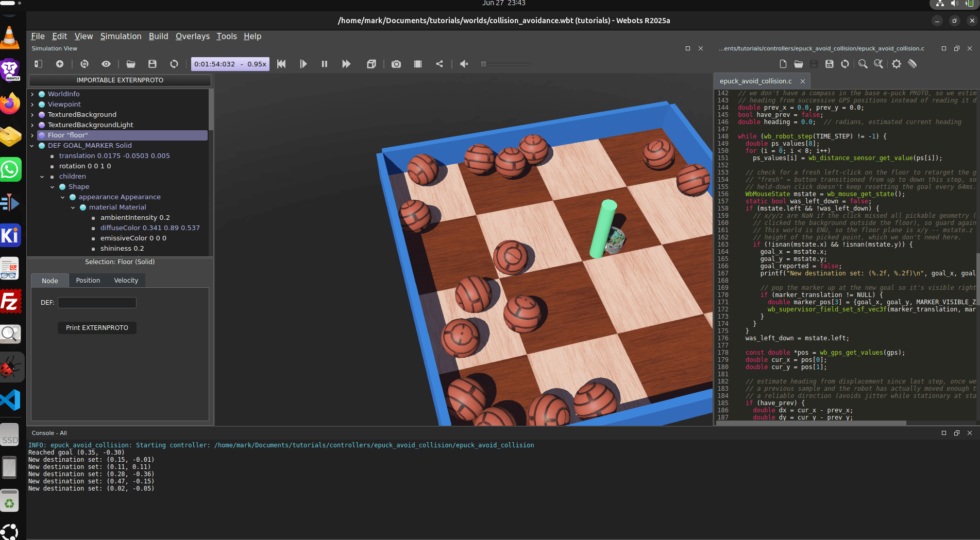
Task: Run simulation in fast mode
Action: click(346, 64)
